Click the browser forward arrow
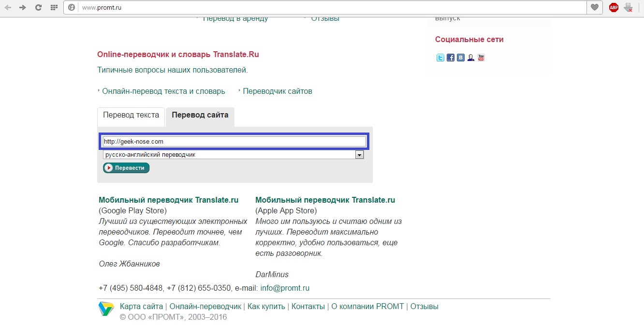The image size is (644, 326). click(23, 7)
